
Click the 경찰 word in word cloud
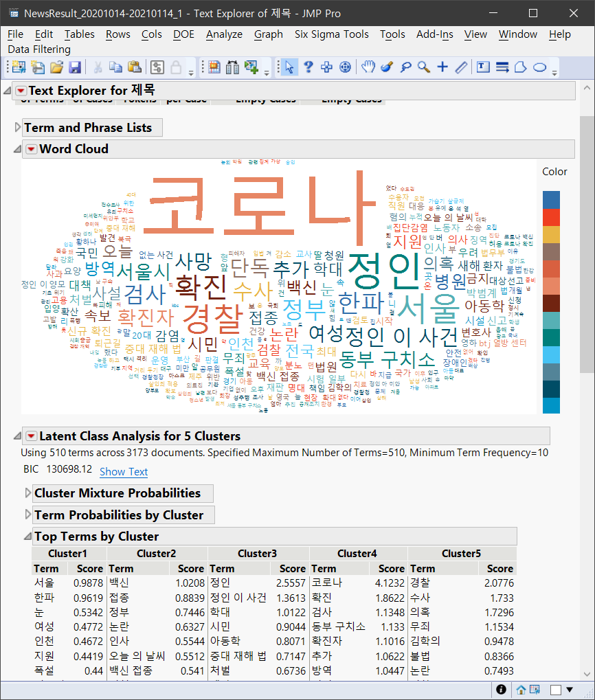pyautogui.click(x=212, y=319)
